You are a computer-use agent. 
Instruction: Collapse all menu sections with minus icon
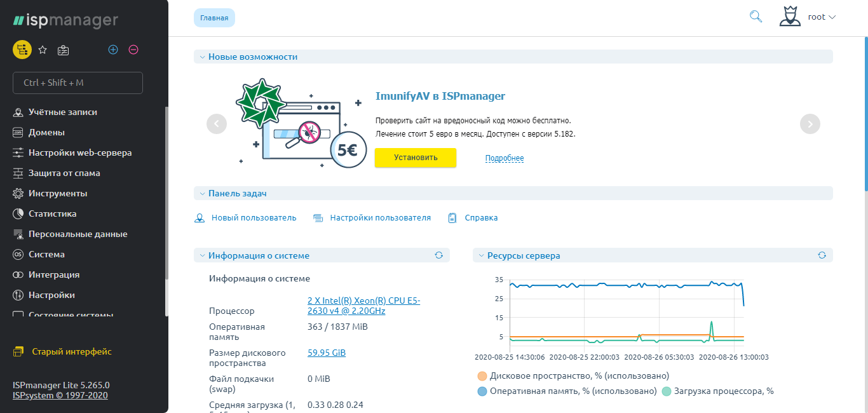click(x=133, y=50)
